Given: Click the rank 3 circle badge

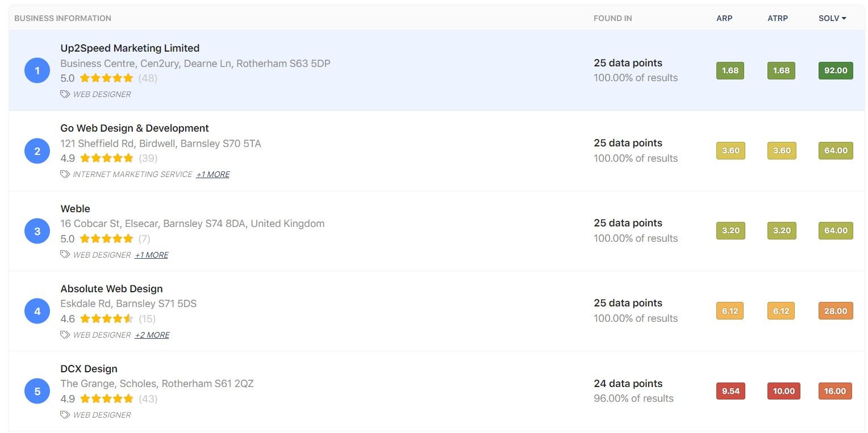Looking at the screenshot, I should pos(37,231).
